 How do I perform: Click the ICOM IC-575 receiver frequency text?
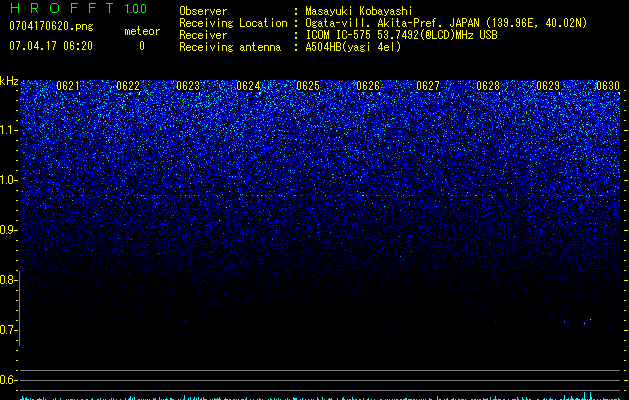tap(401, 35)
